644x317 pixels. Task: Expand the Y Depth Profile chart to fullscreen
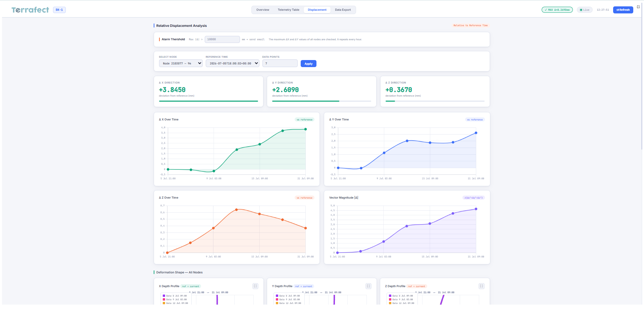368,286
